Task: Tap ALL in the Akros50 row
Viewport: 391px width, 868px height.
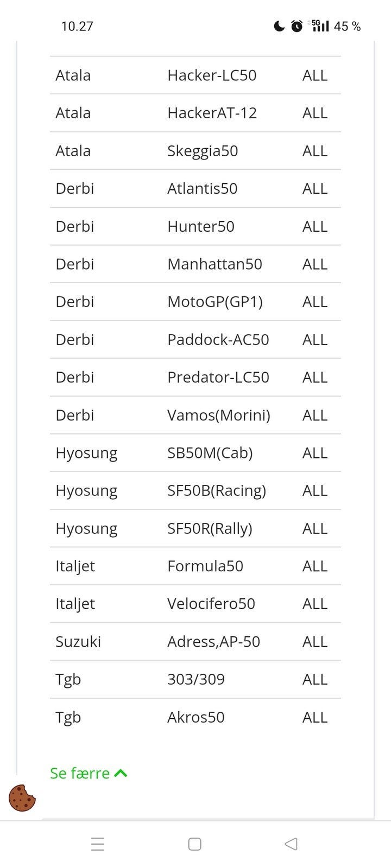Action: [314, 717]
